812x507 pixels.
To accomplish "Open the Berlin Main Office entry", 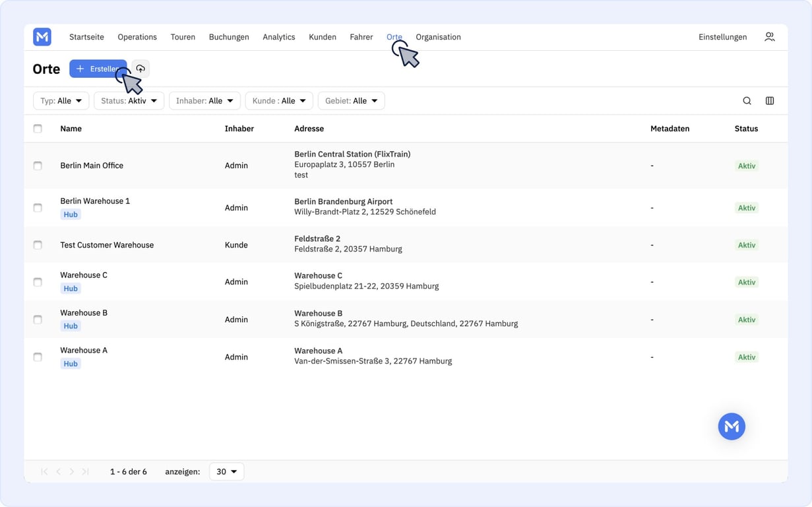I will (x=92, y=166).
